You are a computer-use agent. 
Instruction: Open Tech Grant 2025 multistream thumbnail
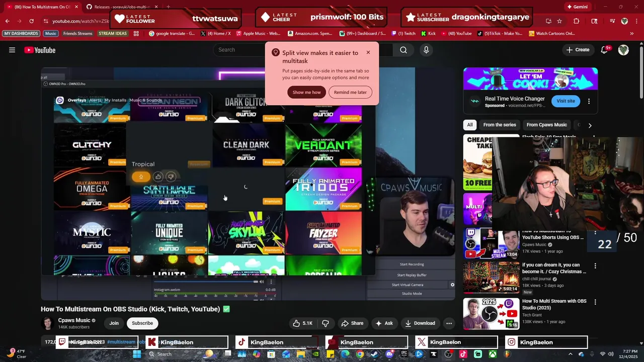[492, 313]
